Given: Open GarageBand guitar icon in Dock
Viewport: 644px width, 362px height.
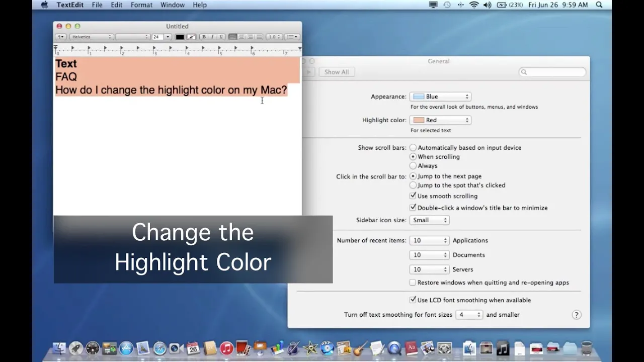Looking at the screenshot, I should 360,348.
